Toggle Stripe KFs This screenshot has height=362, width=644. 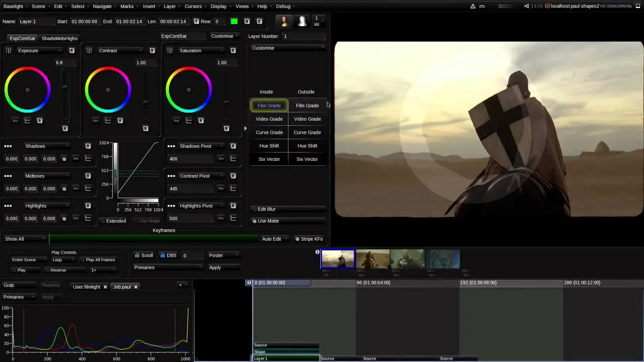coord(309,239)
